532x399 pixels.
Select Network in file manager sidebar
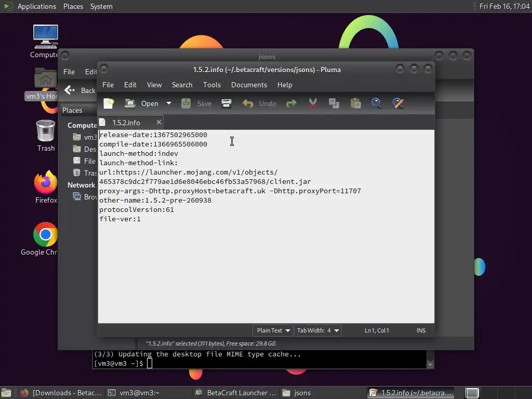point(81,185)
